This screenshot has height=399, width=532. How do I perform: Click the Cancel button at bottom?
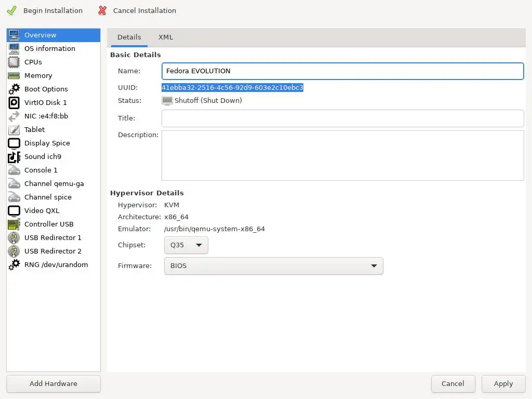click(x=453, y=384)
